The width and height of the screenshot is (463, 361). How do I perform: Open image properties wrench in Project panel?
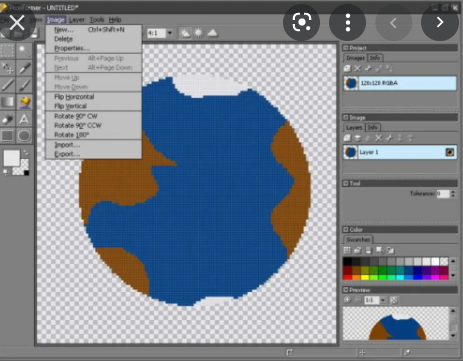pyautogui.click(x=368, y=69)
